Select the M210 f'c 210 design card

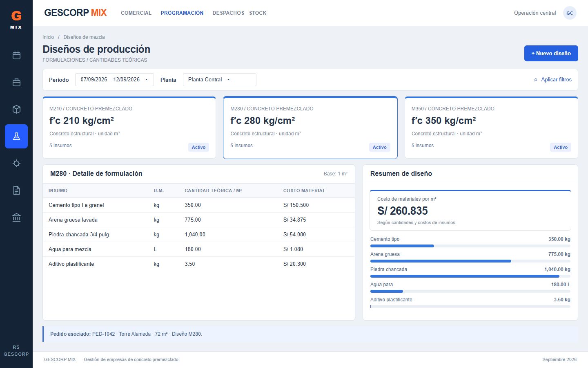tap(129, 128)
